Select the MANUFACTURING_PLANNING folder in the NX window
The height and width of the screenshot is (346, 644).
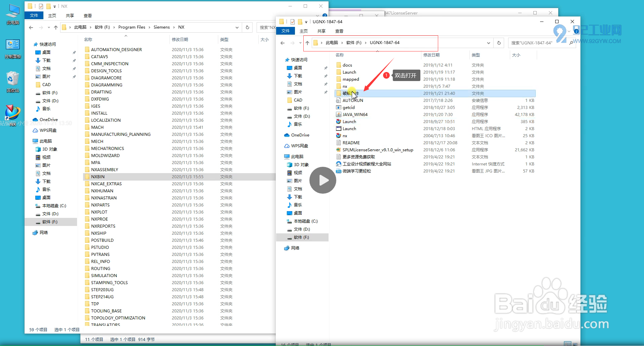(120, 134)
